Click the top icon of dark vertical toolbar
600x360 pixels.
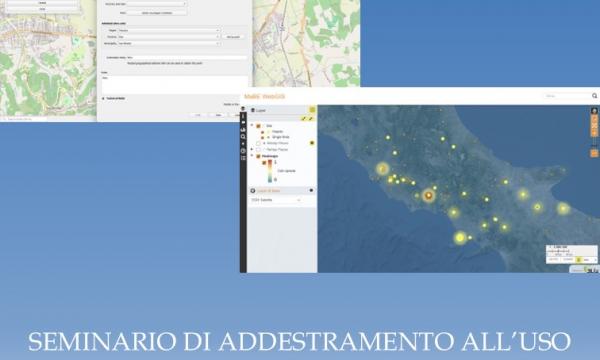[243, 109]
